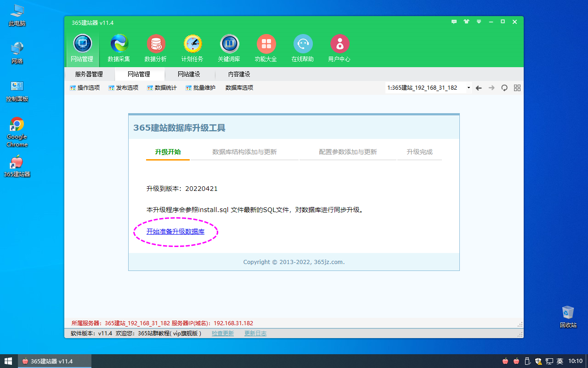Open the 10:10 taskbar clock
The image size is (588, 368).
[x=576, y=361]
